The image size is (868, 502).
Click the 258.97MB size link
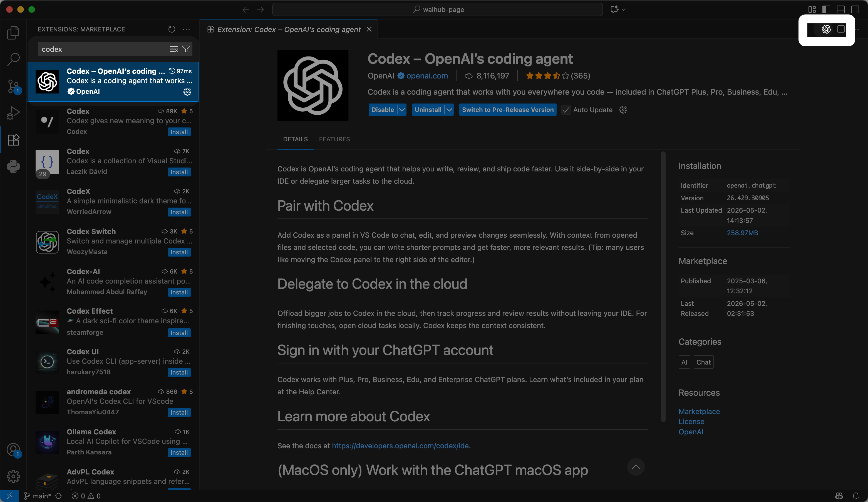point(742,233)
